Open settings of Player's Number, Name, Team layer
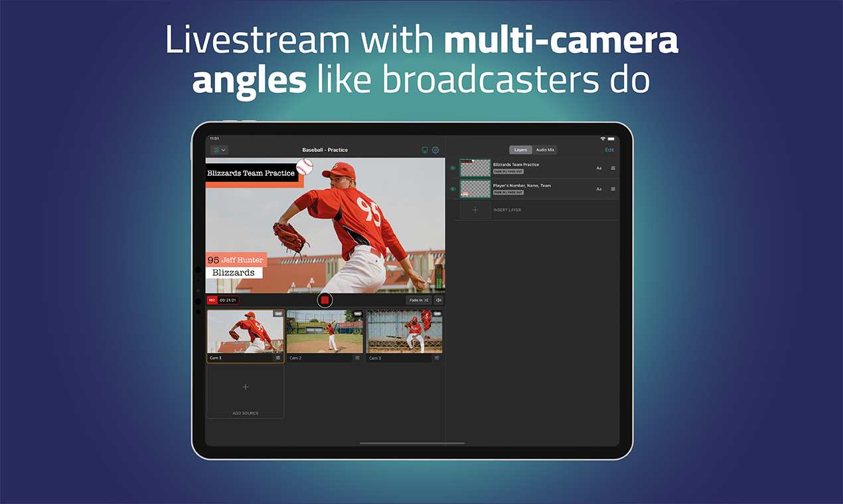 (x=613, y=189)
